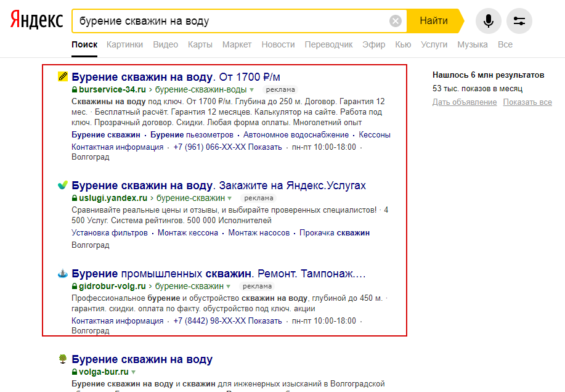The image size is (565, 392).
Task: Click the Yandex Uslugi checkmark favicon
Action: (63, 185)
